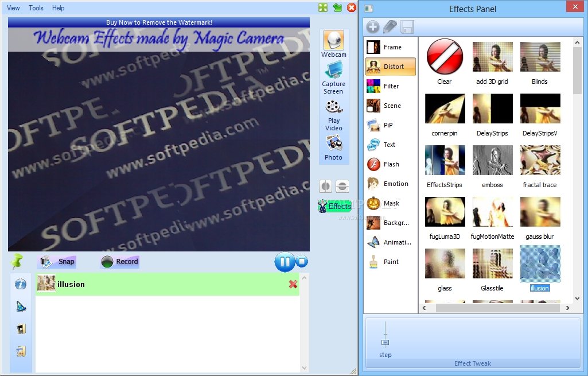This screenshot has width=588, height=376.
Task: Click the floppy disk save icon
Action: (x=407, y=27)
